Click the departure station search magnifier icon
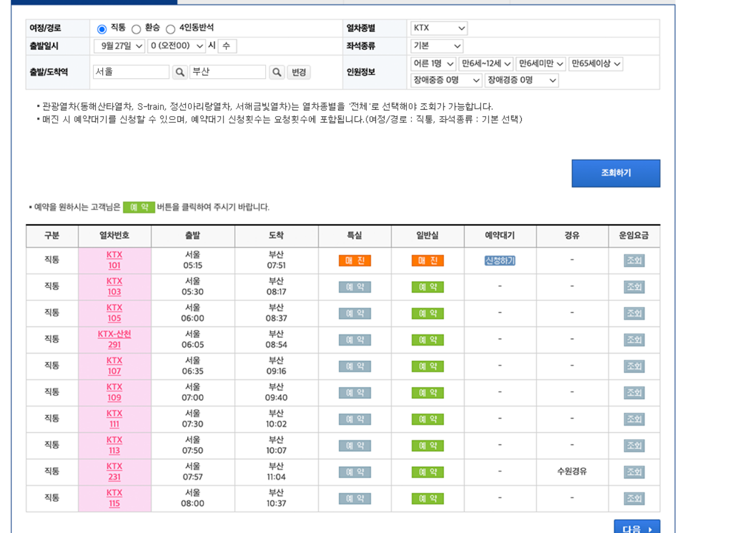 [180, 72]
